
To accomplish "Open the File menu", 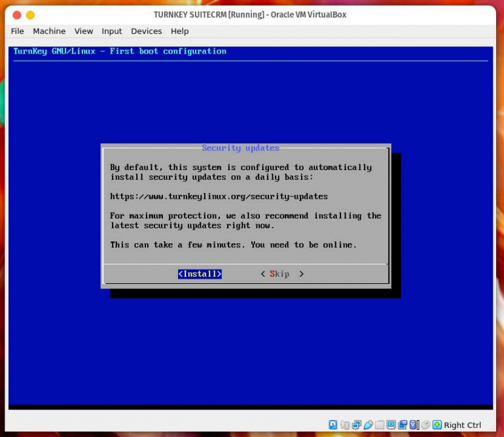I will click(18, 31).
